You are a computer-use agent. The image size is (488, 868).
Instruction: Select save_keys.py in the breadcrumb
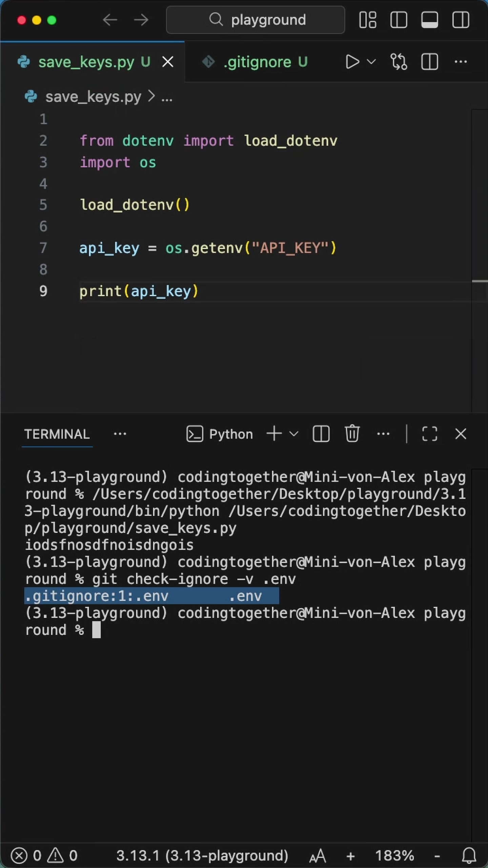tap(93, 97)
